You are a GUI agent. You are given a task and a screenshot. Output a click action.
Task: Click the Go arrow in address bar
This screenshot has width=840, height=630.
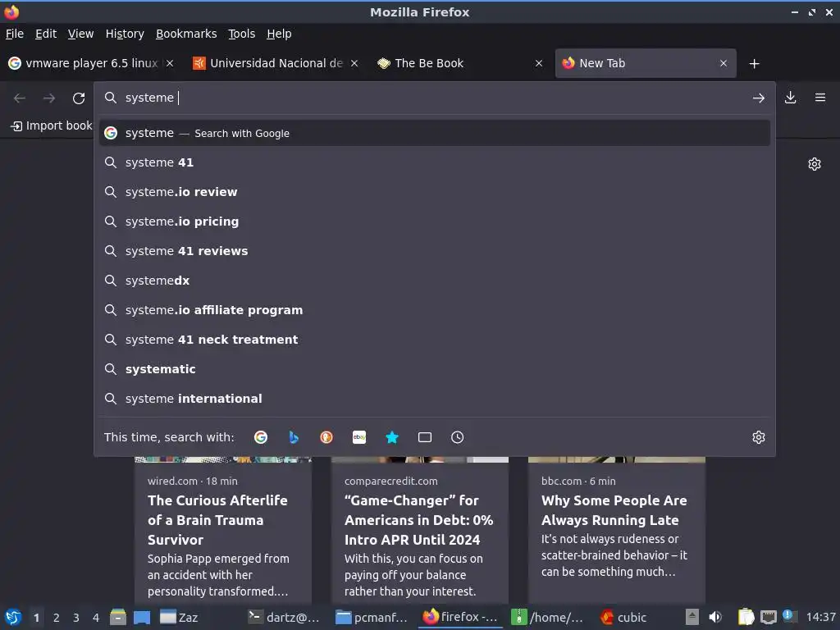tap(758, 98)
